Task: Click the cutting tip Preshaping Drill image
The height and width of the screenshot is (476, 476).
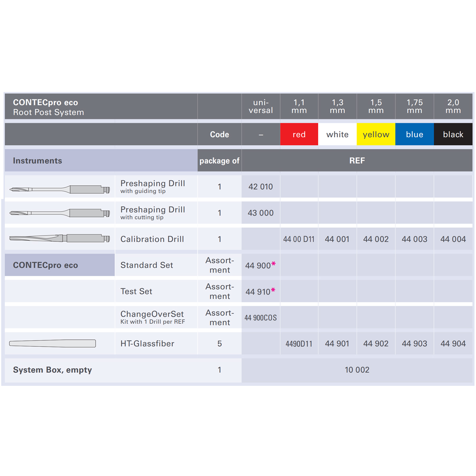Action: [59, 213]
